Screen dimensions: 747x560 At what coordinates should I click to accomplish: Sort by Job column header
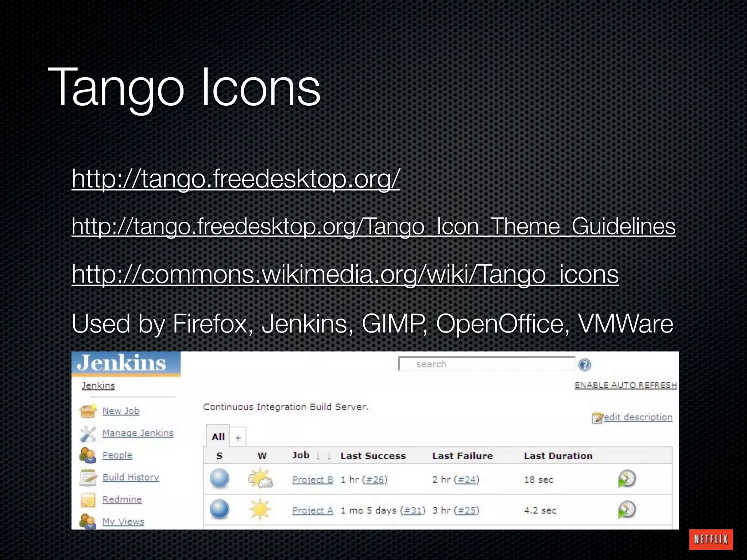(x=301, y=455)
